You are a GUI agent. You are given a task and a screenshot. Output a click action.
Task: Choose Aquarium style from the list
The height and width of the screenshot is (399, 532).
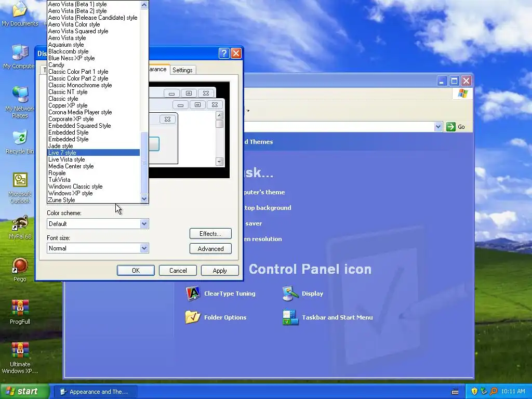click(94, 45)
